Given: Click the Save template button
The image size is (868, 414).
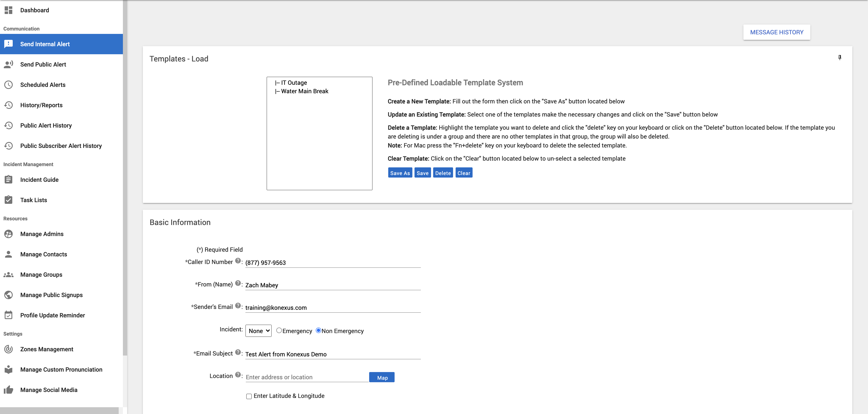Looking at the screenshot, I should coord(423,173).
